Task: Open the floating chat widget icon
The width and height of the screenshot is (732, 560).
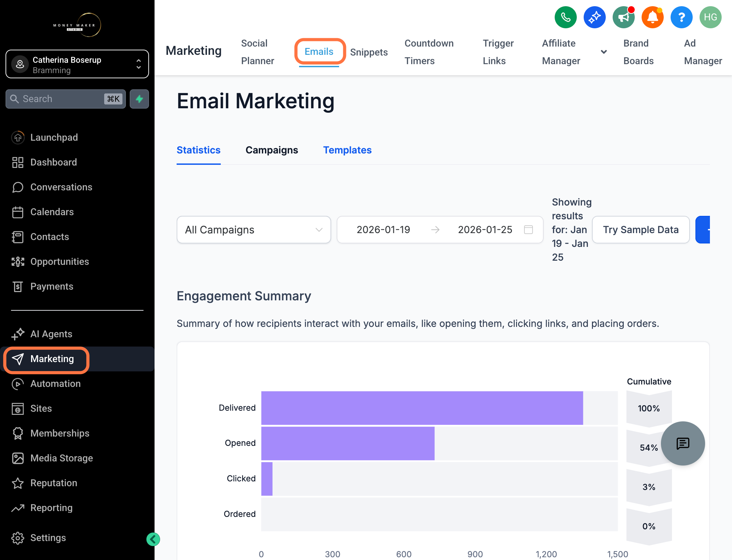Action: (683, 443)
